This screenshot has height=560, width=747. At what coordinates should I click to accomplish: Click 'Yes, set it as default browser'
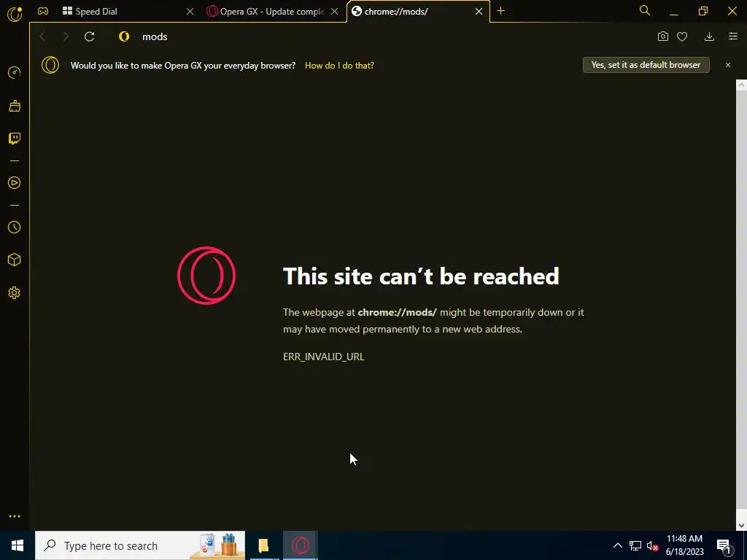click(x=646, y=65)
